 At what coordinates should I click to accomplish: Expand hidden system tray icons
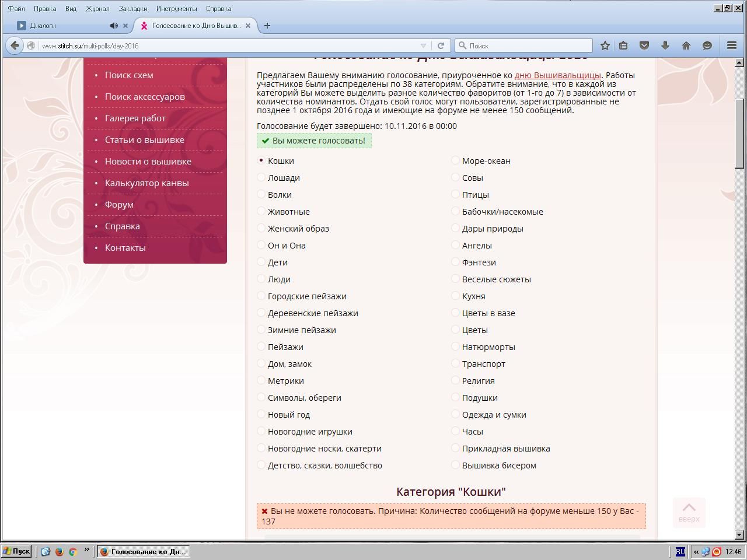click(x=696, y=552)
